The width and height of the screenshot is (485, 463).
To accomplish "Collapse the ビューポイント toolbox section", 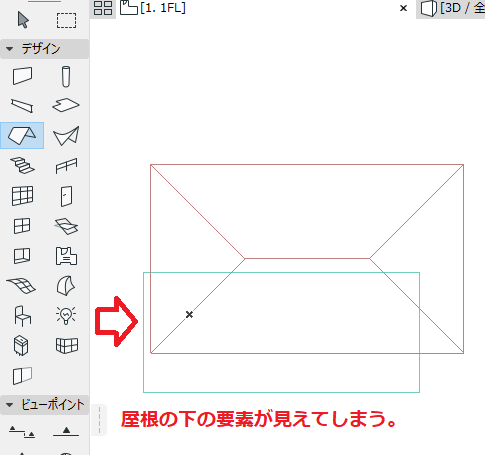I will coord(44,405).
